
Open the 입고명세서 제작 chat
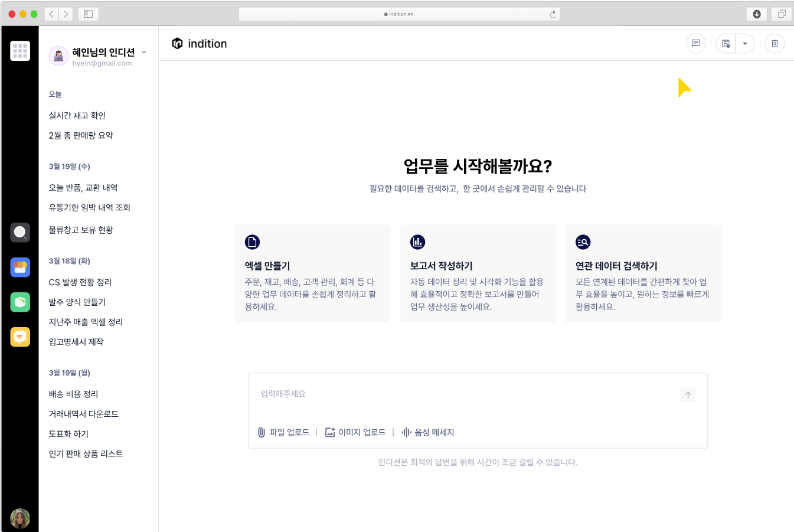tap(76, 341)
